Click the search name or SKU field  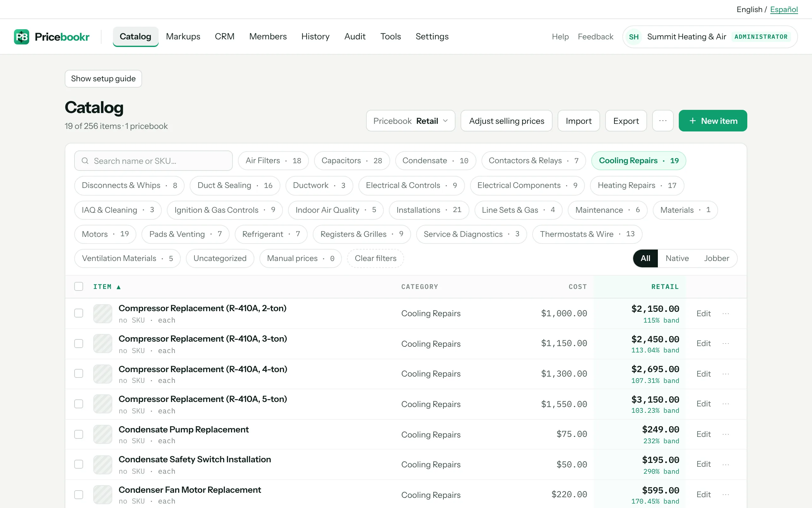click(153, 161)
